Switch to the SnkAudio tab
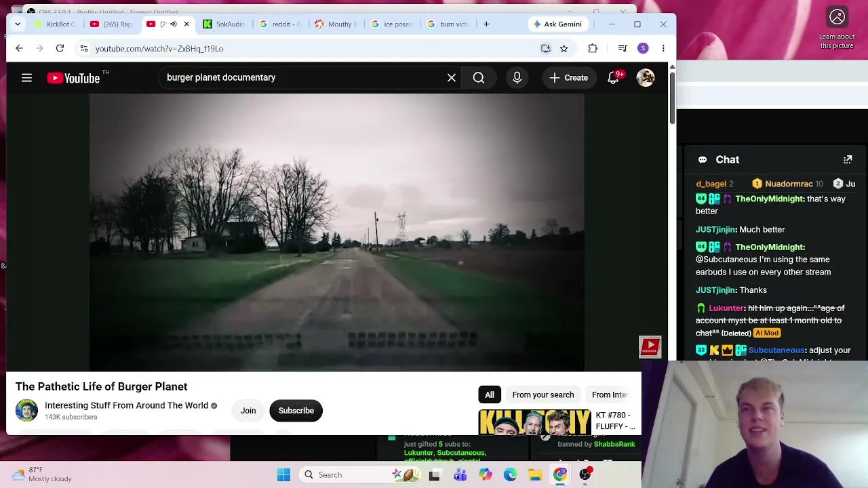Viewport: 868px width, 488px height. pos(225,24)
